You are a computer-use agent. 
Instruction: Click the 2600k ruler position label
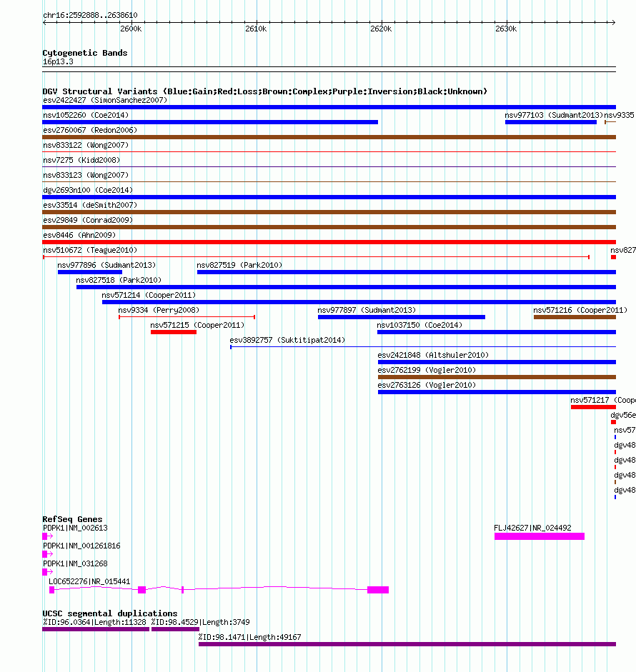pyautogui.click(x=131, y=29)
